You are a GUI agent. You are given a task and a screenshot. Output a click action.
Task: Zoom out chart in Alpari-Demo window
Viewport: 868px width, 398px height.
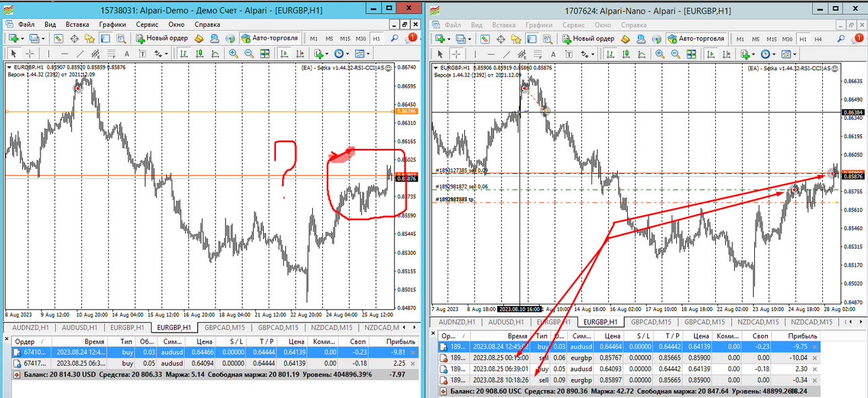[249, 54]
